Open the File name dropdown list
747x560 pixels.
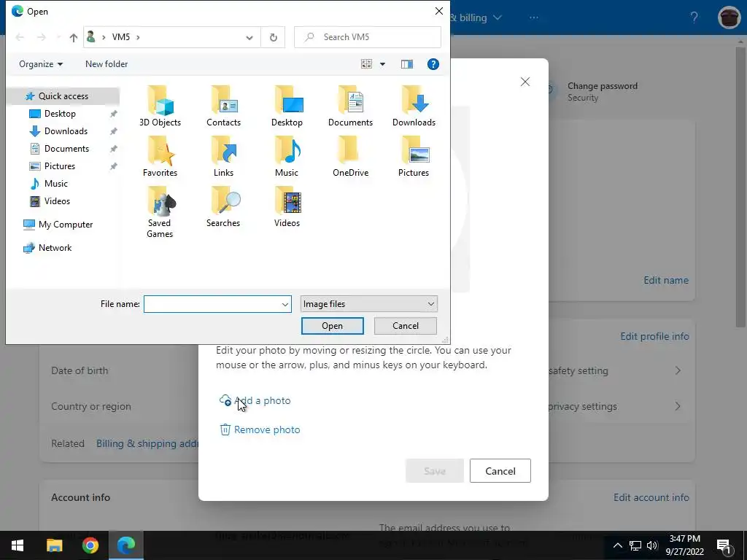click(x=285, y=304)
